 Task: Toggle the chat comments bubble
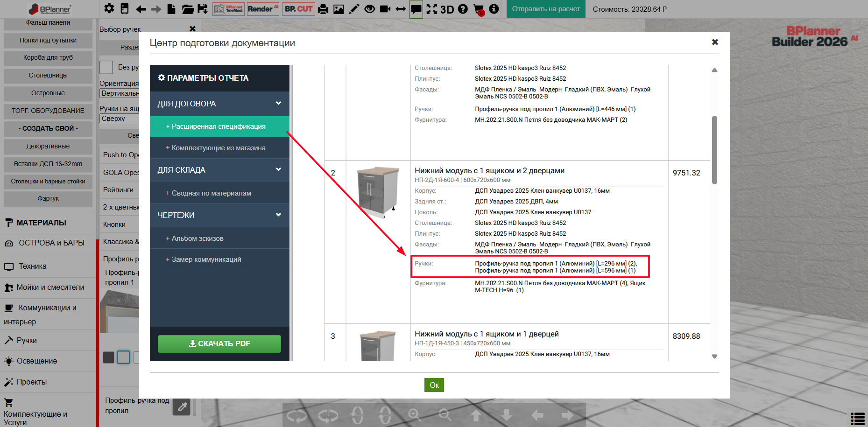pos(416,9)
